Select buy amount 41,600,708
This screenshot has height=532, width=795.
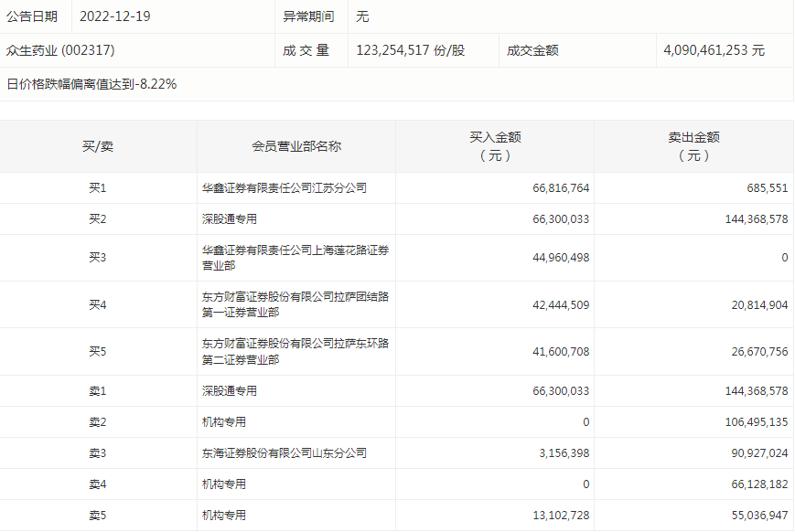[x=561, y=351]
